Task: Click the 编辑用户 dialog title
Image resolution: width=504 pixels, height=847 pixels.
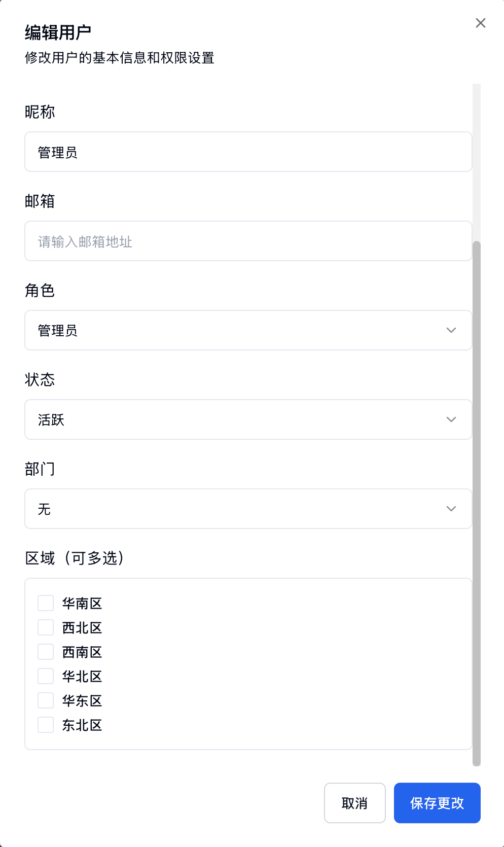Action: coord(57,32)
